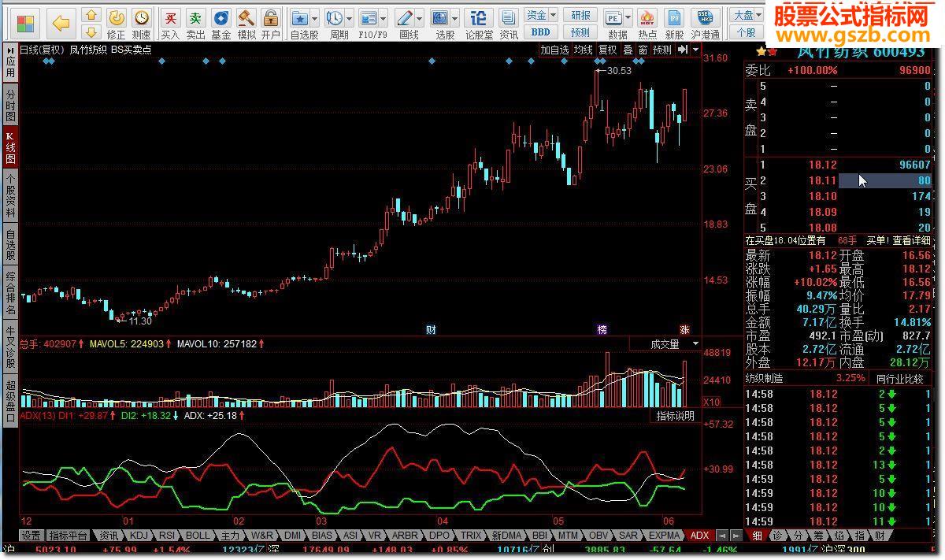This screenshot has width=945, height=560.
Task: Click the 11.30 low price marker
Action: point(140,321)
